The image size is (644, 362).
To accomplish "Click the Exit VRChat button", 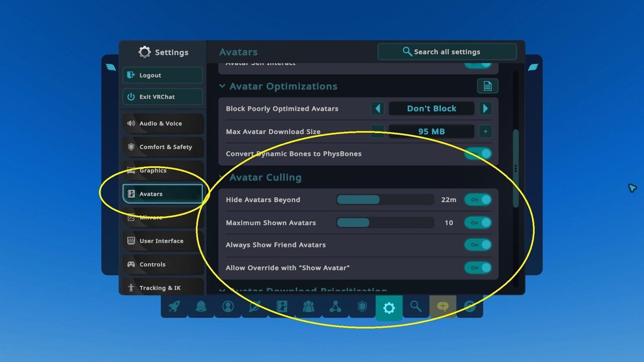I will [x=163, y=97].
